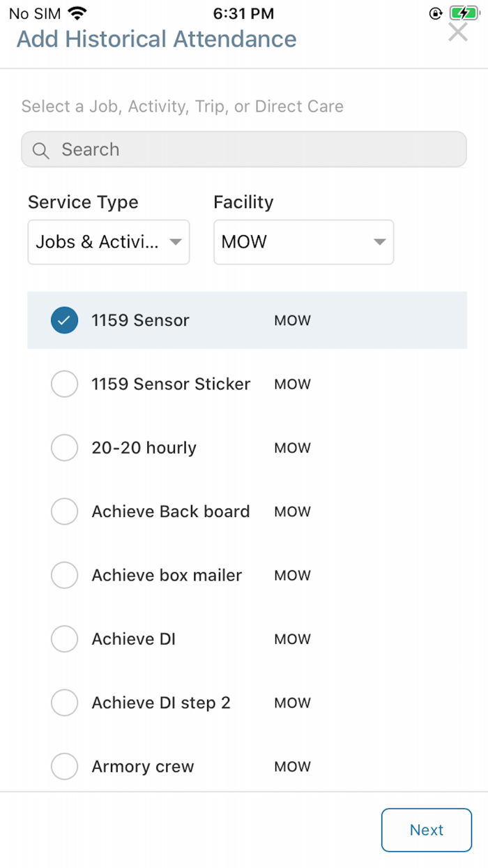Deselect the checked 1159 Sensor radio
Viewport: 488px width, 868px height.
coord(65,320)
